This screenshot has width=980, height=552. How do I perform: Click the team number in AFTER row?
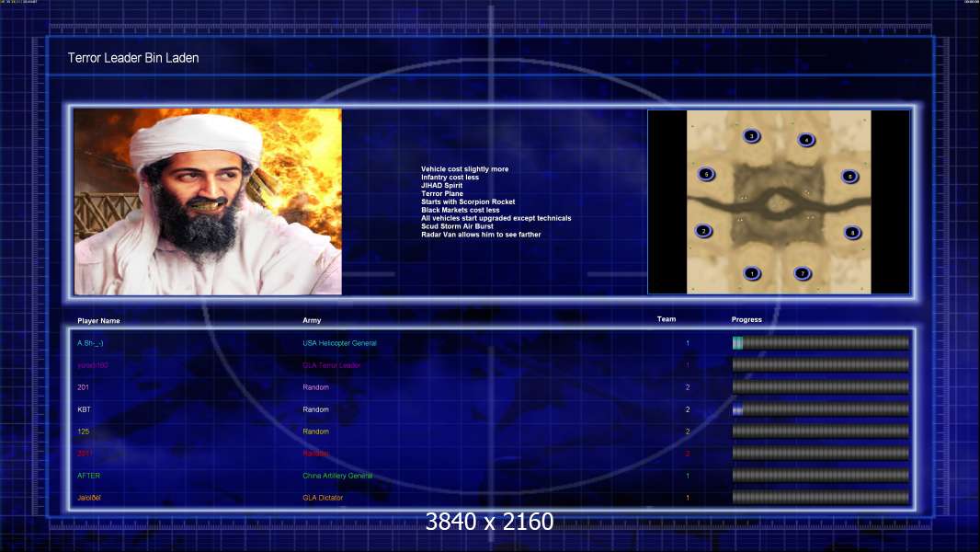(688, 476)
